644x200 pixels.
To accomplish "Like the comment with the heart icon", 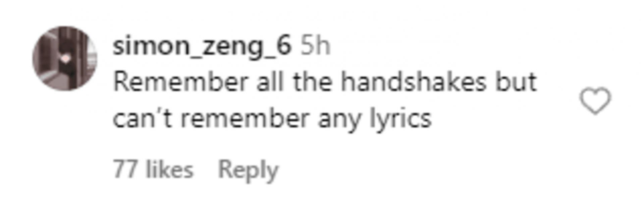I will (595, 101).
